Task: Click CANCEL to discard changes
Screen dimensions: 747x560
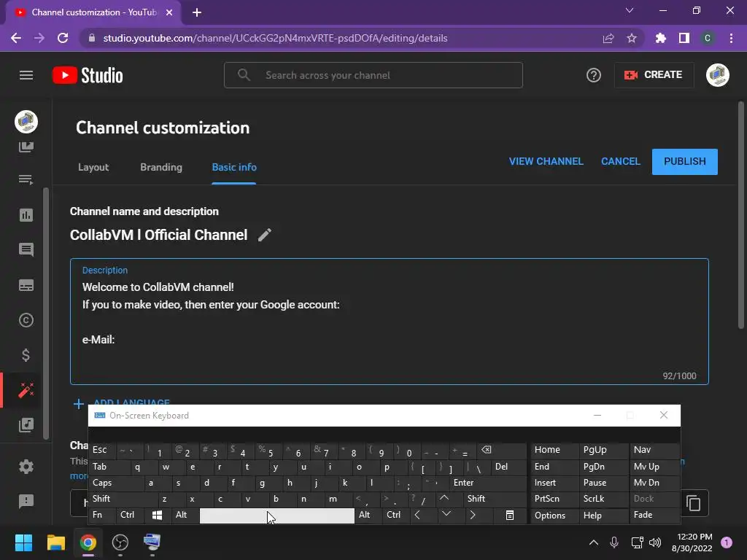Action: click(x=620, y=161)
